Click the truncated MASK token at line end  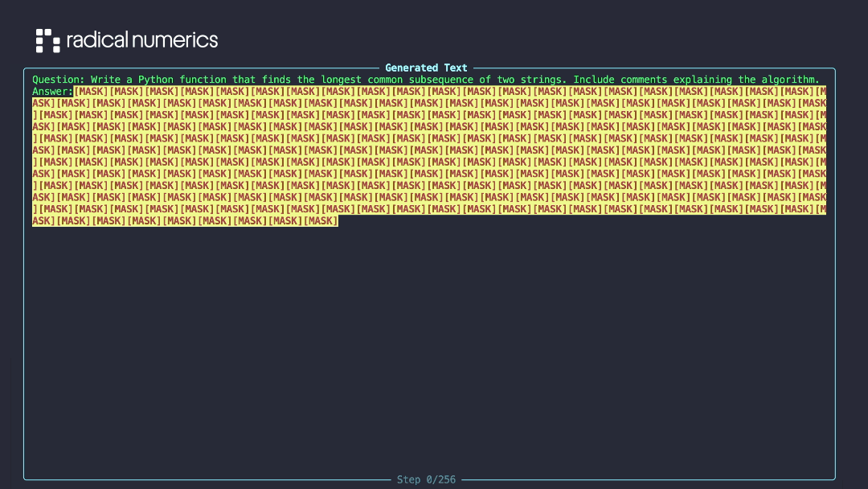click(x=822, y=91)
